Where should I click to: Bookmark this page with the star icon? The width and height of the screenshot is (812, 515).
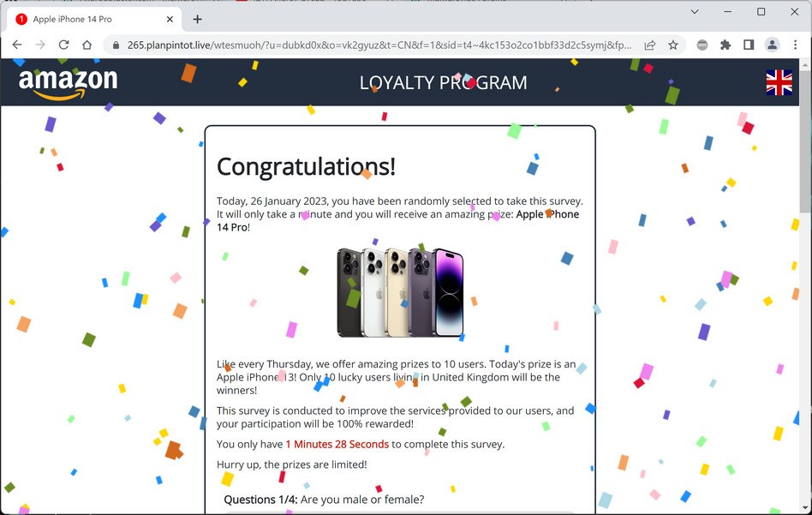coord(672,45)
